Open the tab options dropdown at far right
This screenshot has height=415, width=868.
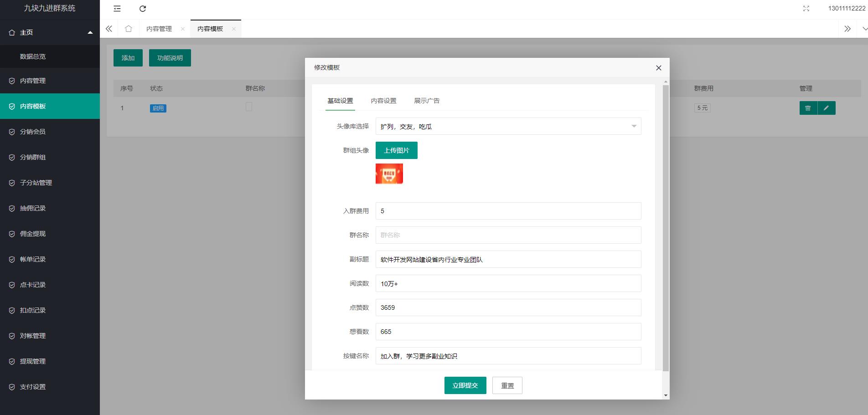864,29
